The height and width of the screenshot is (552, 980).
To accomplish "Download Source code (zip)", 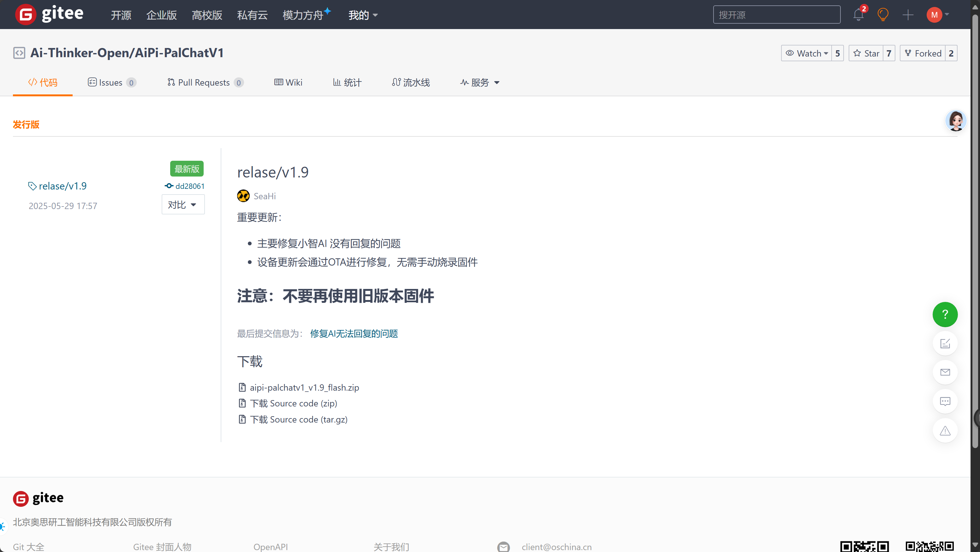I will coord(293,403).
